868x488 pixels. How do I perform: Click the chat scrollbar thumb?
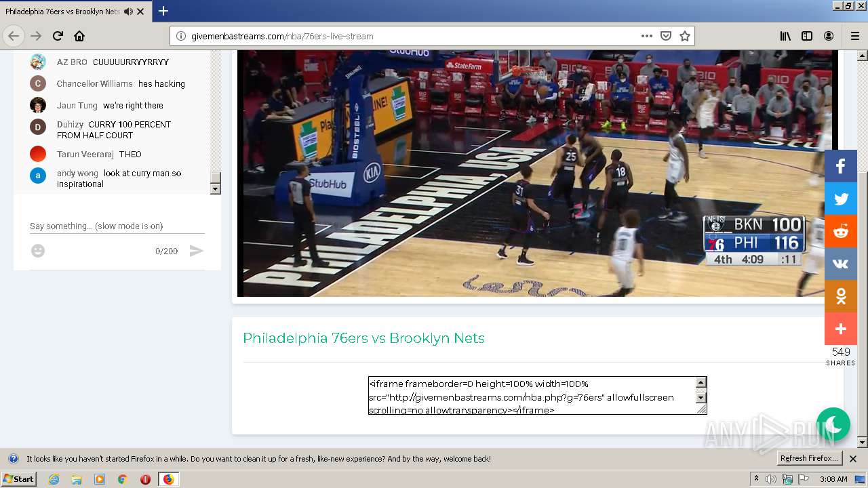pos(216,178)
